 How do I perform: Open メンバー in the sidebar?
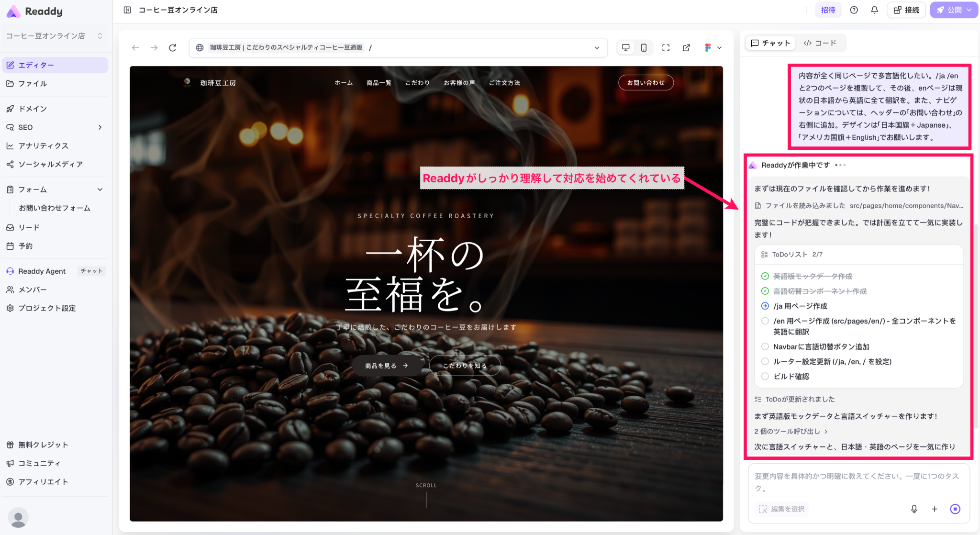click(x=56, y=290)
